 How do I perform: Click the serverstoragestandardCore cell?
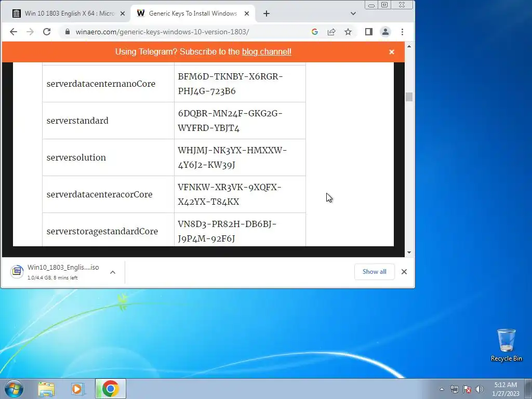[108, 230]
